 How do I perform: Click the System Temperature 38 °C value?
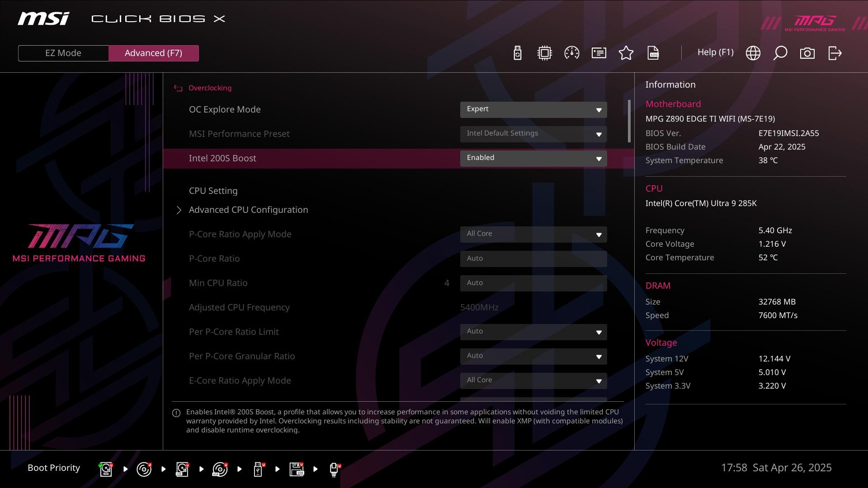(x=768, y=161)
